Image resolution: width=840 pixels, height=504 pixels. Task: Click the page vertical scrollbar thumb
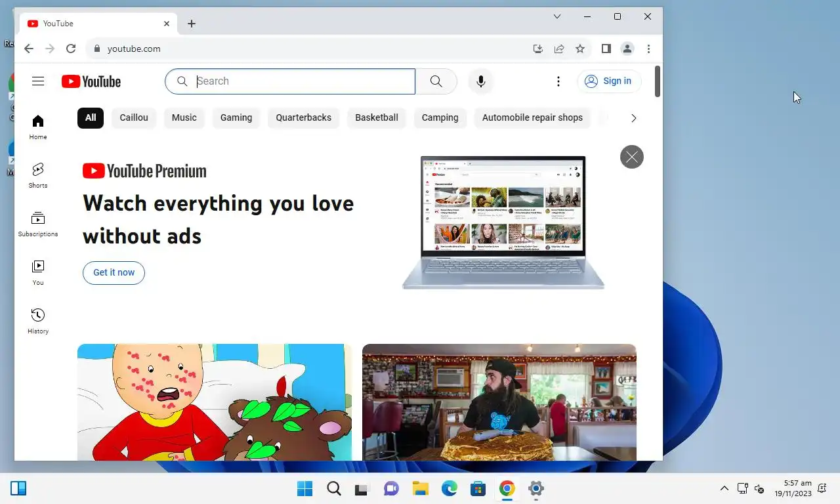[658, 82]
